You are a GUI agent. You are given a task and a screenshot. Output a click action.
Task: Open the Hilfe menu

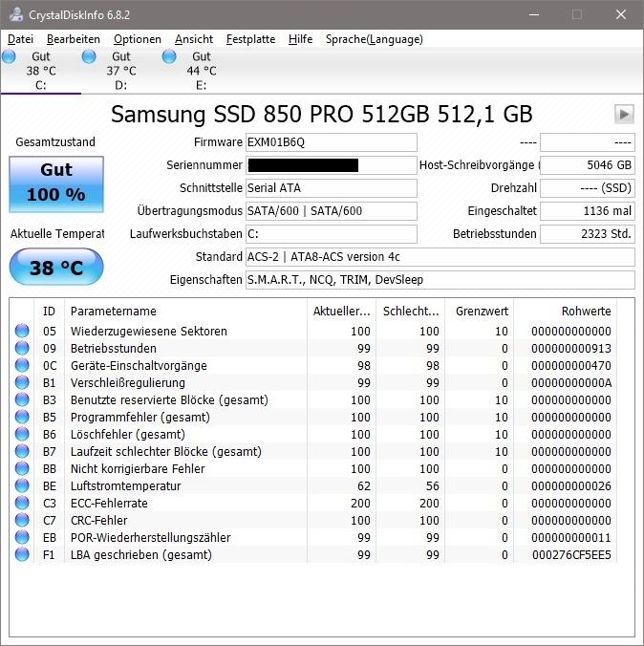300,39
